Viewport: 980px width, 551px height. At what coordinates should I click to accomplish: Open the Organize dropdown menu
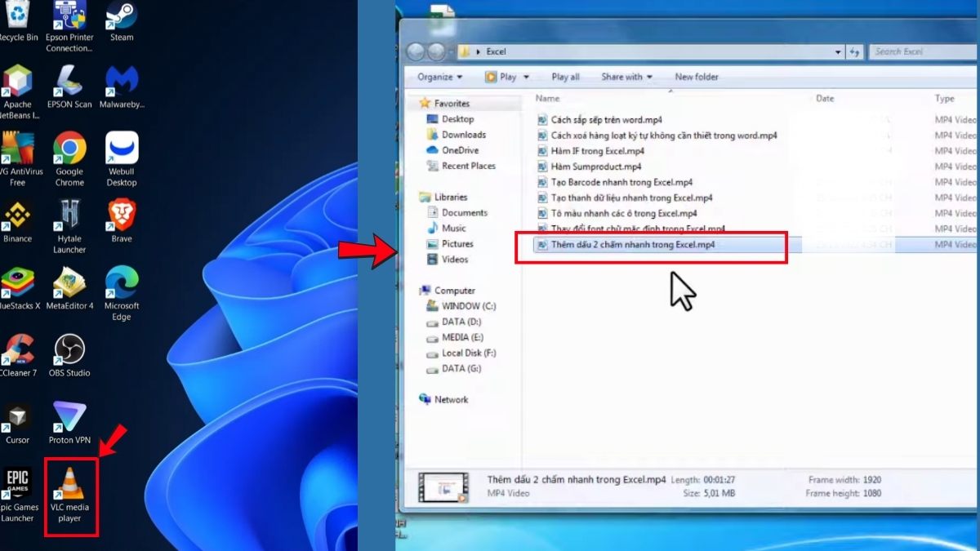coord(439,77)
